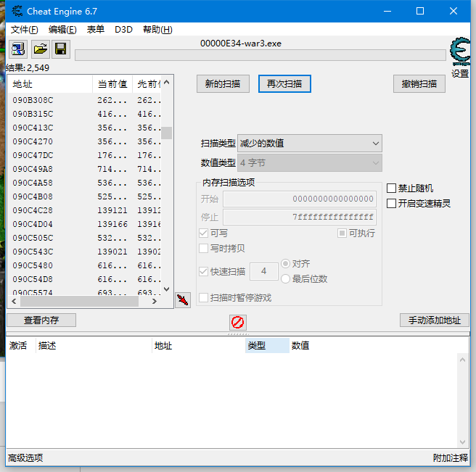Select result row 090C4D04
This screenshot has width=476, height=472.
84,224
